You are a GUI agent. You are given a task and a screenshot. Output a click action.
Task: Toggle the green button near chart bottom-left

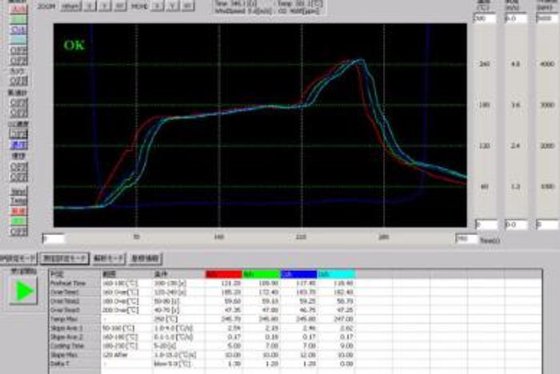(x=18, y=221)
